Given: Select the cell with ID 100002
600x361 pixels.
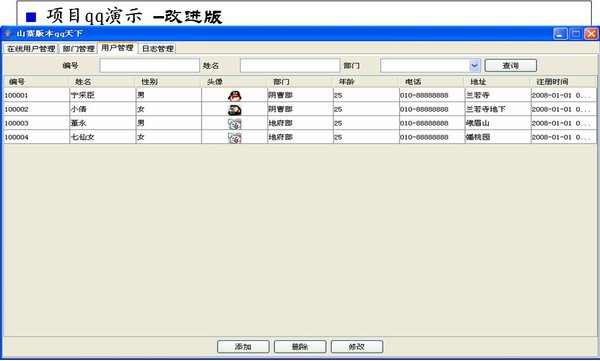Looking at the screenshot, I should click(x=36, y=109).
